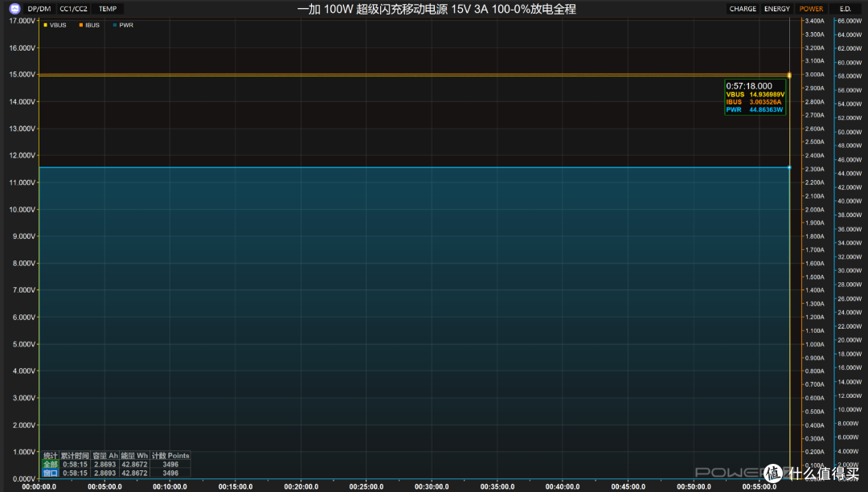Click the 00:00:00.0 time axis label
868x492 pixels.
39,486
